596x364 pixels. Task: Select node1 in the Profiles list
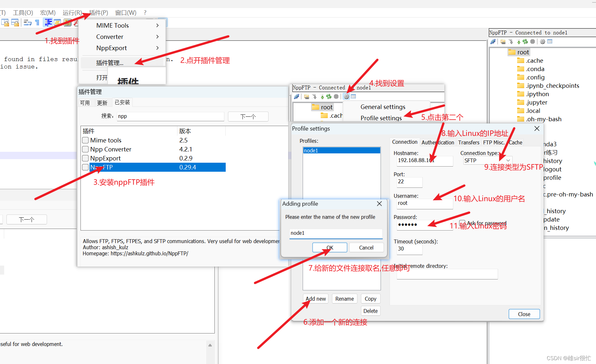click(x=342, y=150)
